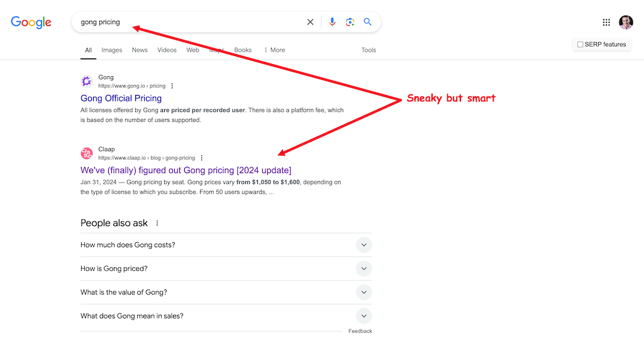Viewport: 644px width, 343px height.
Task: Open the 'Gong Official Pricing' result link
Action: (x=121, y=98)
